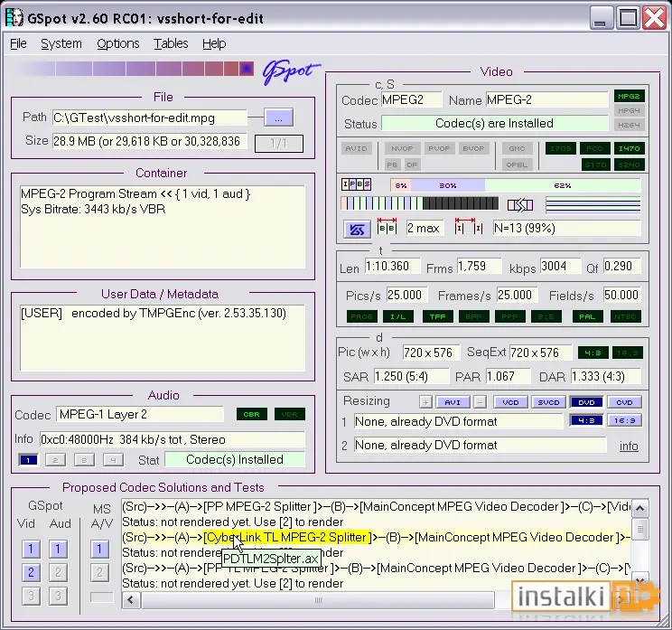Click the minus button next to AVI
This screenshot has height=630, width=672.
(x=480, y=402)
